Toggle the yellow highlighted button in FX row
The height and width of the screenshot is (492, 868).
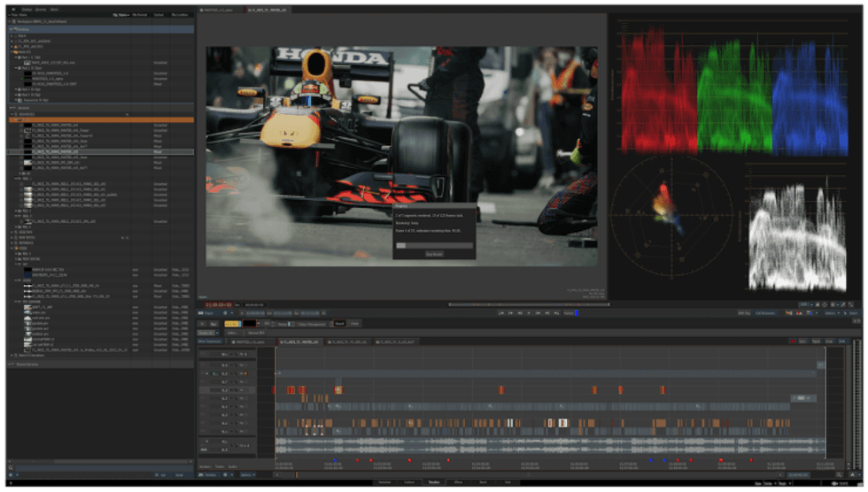click(x=232, y=324)
